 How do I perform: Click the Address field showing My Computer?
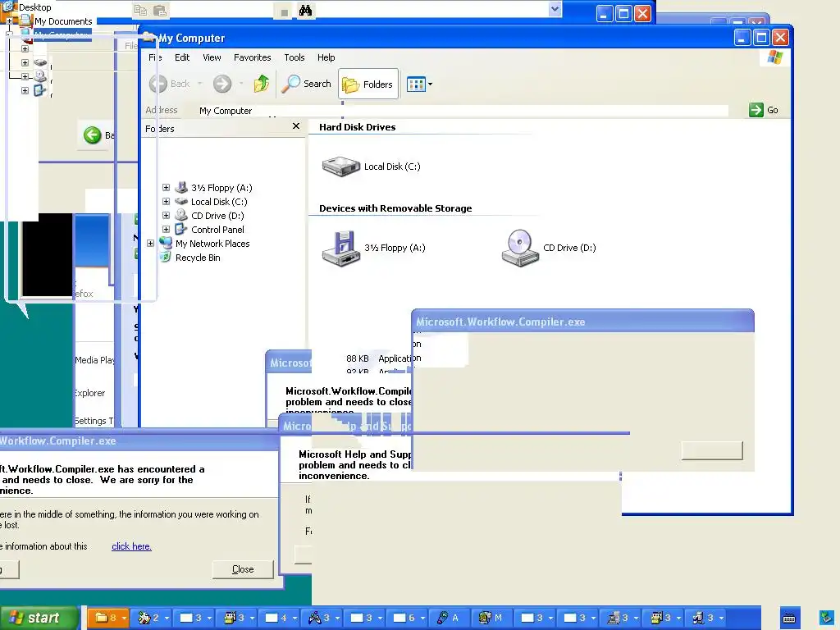coord(463,111)
